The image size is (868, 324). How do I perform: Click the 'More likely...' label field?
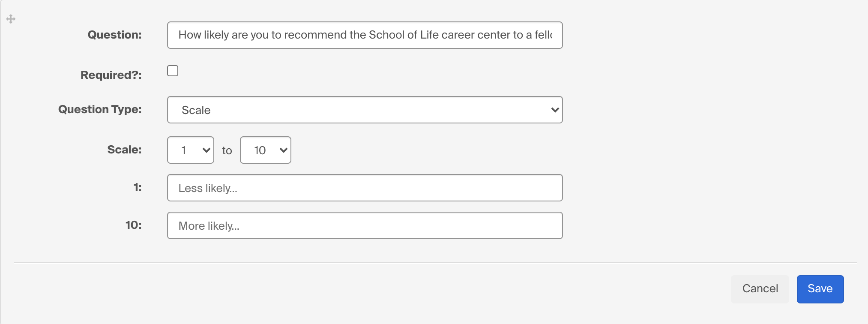[365, 225]
